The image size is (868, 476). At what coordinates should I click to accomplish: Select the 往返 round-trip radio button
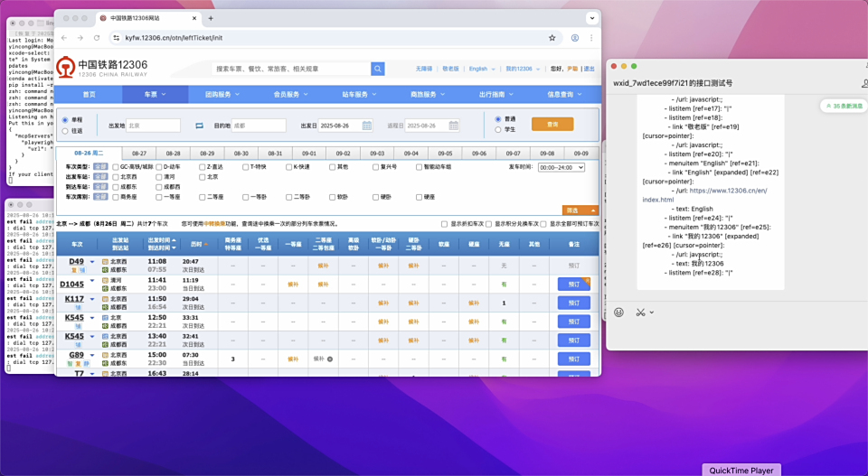[65, 131]
